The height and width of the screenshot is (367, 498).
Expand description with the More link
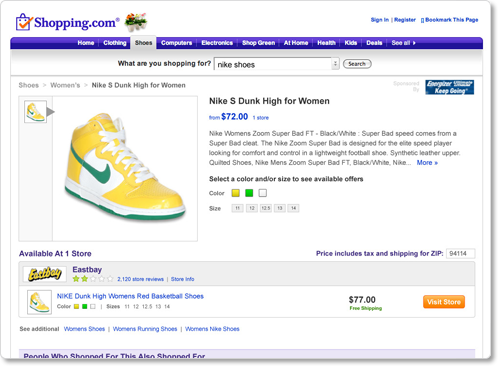click(427, 163)
